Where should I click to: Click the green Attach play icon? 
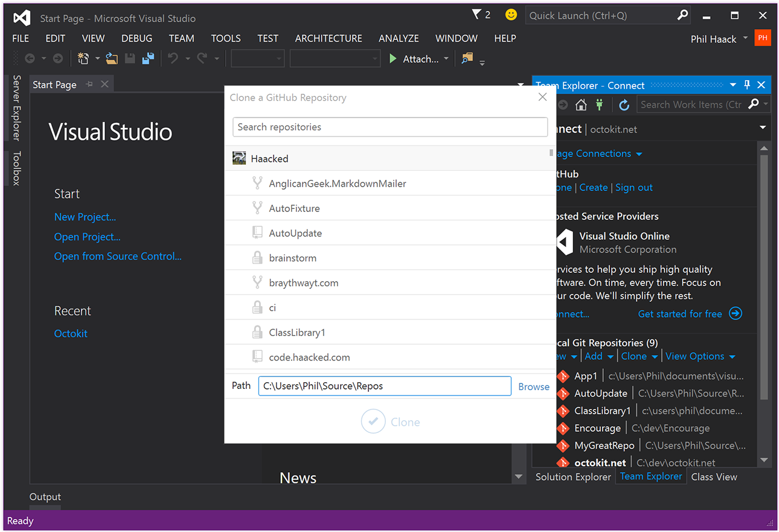coord(393,59)
